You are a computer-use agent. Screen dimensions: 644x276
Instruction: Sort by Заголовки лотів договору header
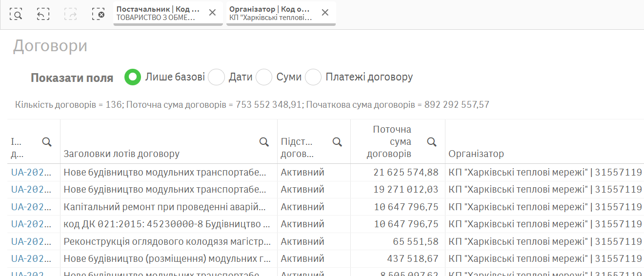pyautogui.click(x=121, y=154)
